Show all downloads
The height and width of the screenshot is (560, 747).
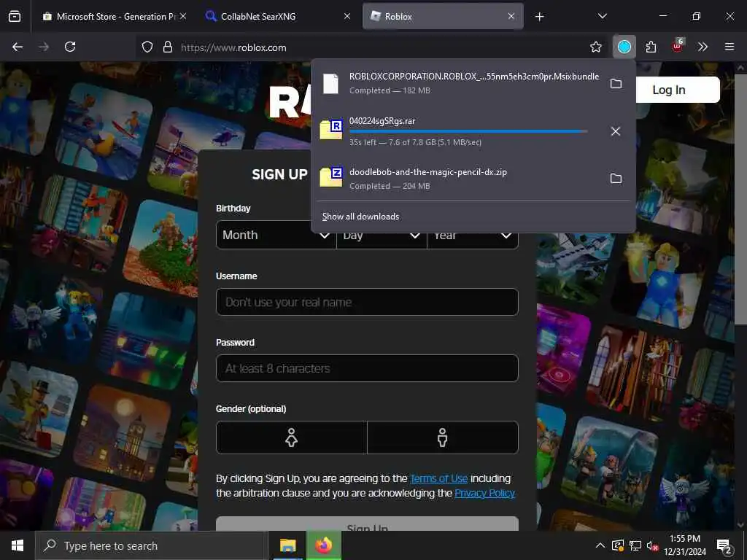point(360,217)
